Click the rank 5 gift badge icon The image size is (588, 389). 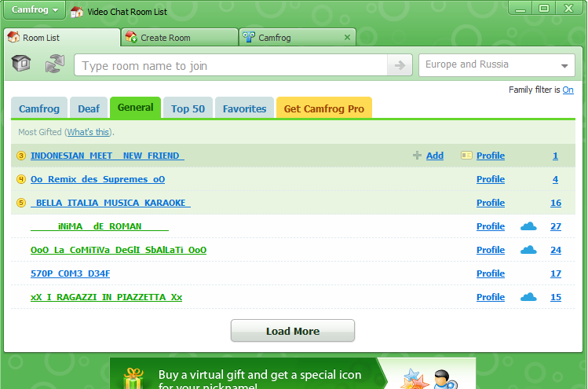click(21, 203)
